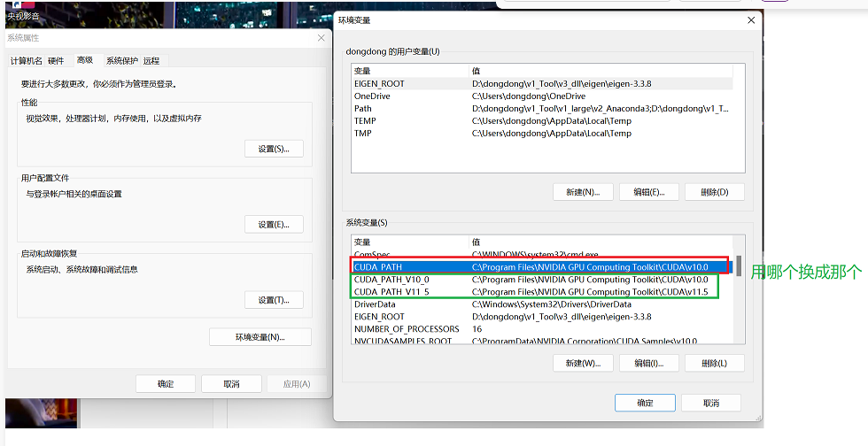Switch to the 硬件 tab
This screenshot has width=868, height=446.
pos(56,60)
